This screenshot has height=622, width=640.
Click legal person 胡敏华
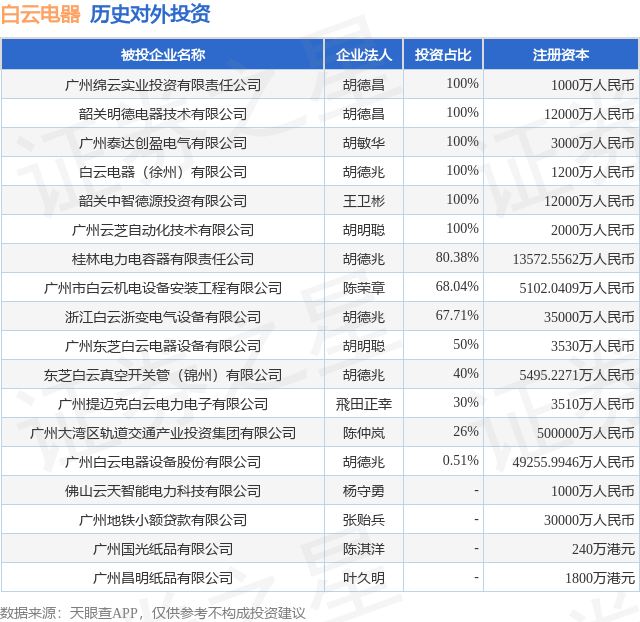tap(364, 143)
